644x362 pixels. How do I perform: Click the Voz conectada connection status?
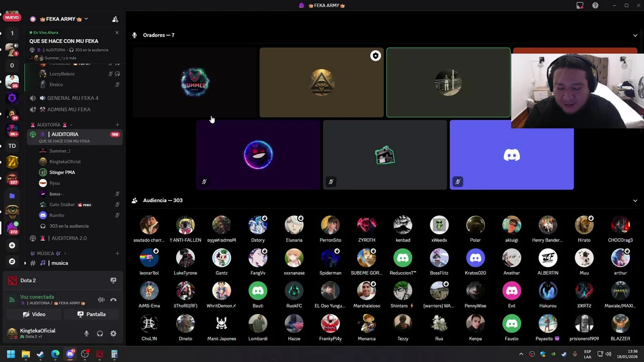(37, 297)
